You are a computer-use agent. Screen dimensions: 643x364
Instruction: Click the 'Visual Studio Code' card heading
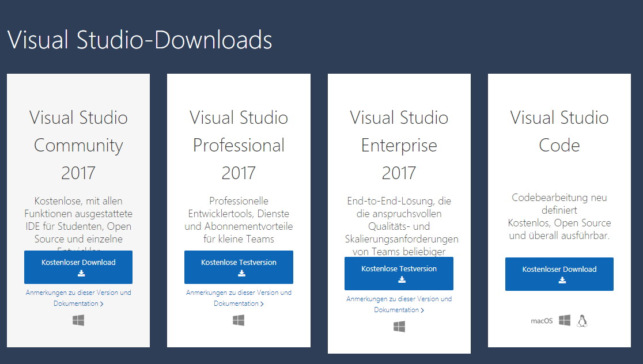coord(559,131)
